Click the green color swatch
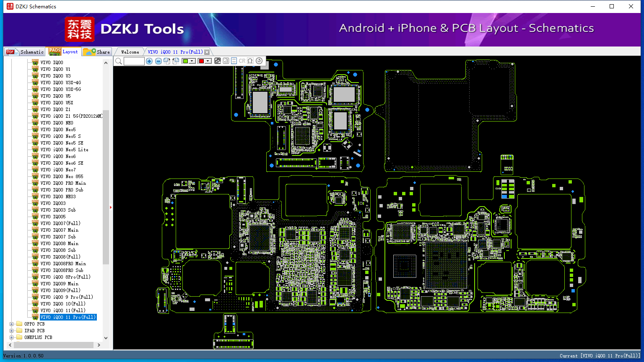 pyautogui.click(x=185, y=61)
